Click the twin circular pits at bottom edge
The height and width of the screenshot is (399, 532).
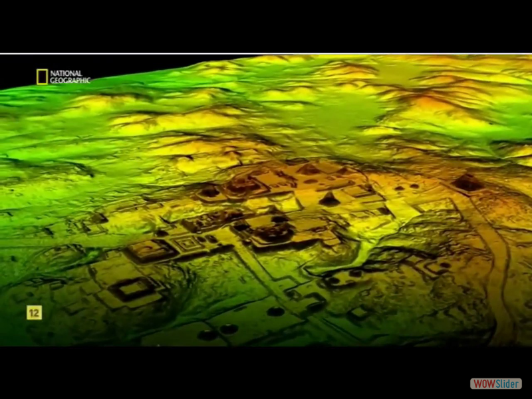coord(217,331)
